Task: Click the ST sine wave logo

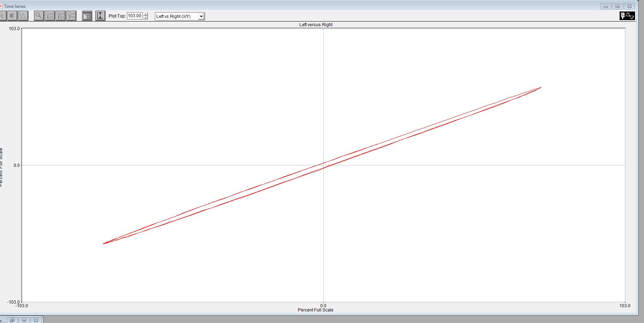Action: click(627, 16)
